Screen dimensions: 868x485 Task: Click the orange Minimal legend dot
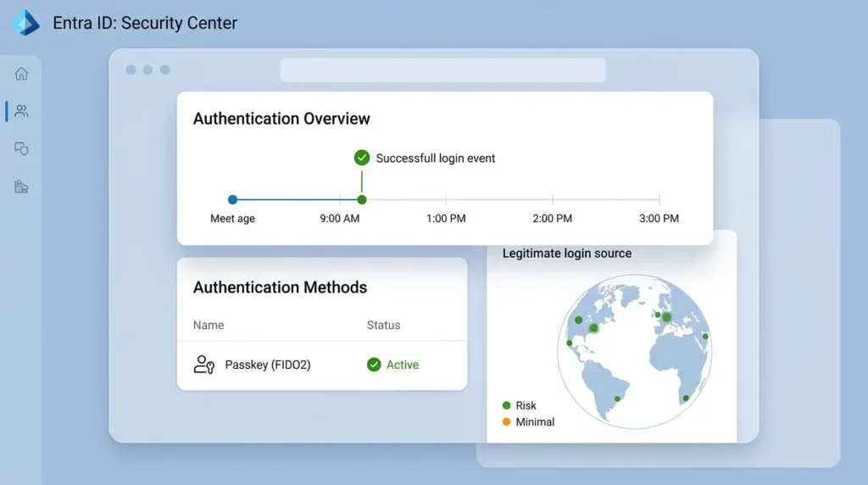pos(506,422)
